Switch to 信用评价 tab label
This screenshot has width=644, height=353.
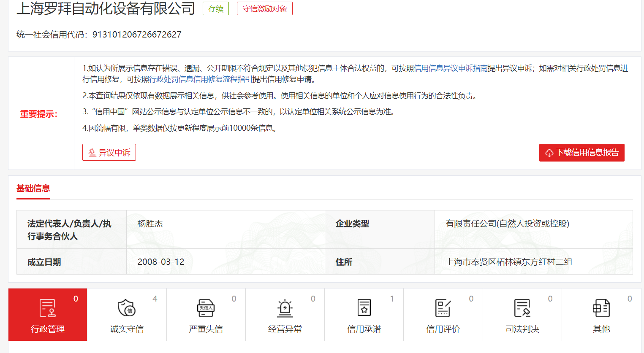click(x=443, y=329)
